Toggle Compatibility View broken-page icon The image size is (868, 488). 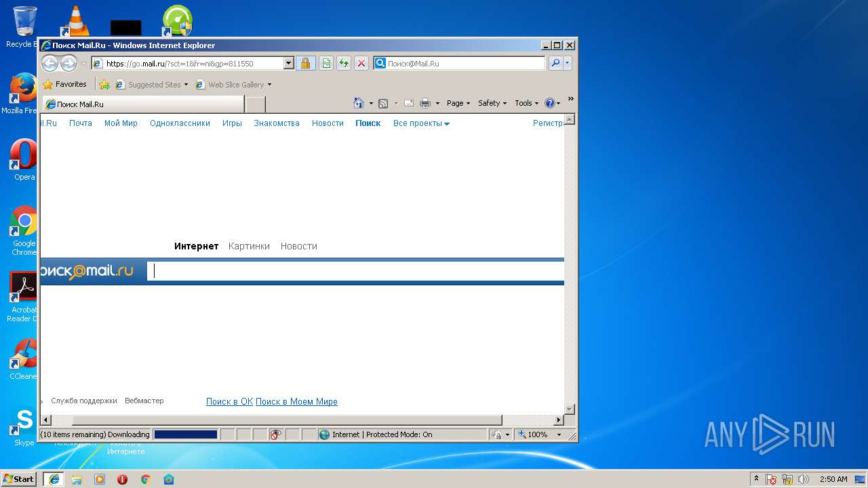tap(326, 64)
